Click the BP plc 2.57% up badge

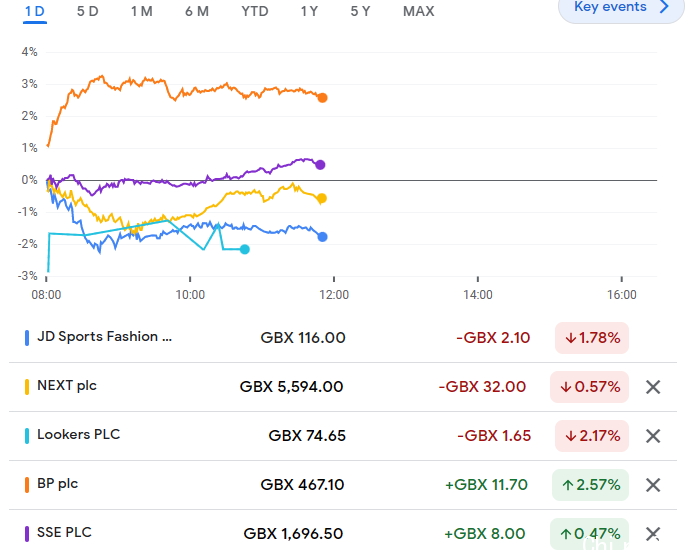click(590, 485)
